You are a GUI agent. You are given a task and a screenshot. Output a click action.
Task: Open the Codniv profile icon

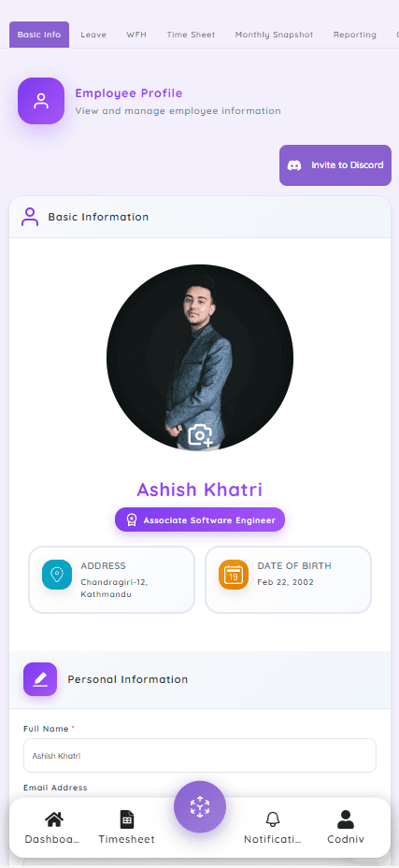[x=346, y=819]
